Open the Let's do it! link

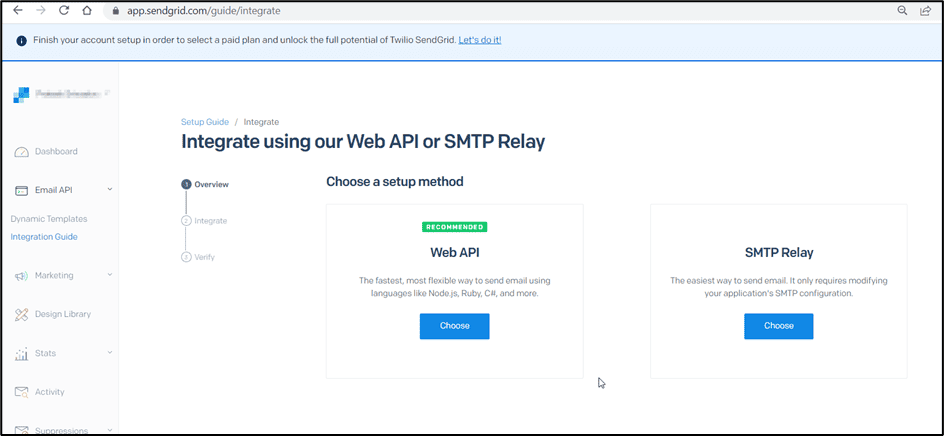tap(480, 40)
